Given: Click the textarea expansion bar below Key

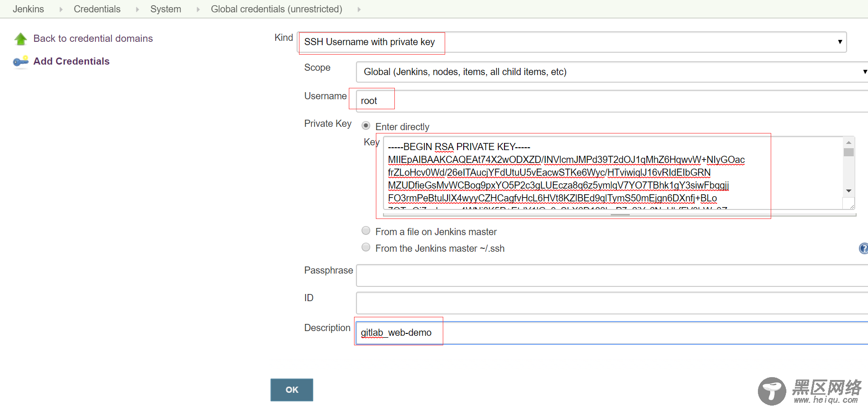Looking at the screenshot, I should (620, 215).
